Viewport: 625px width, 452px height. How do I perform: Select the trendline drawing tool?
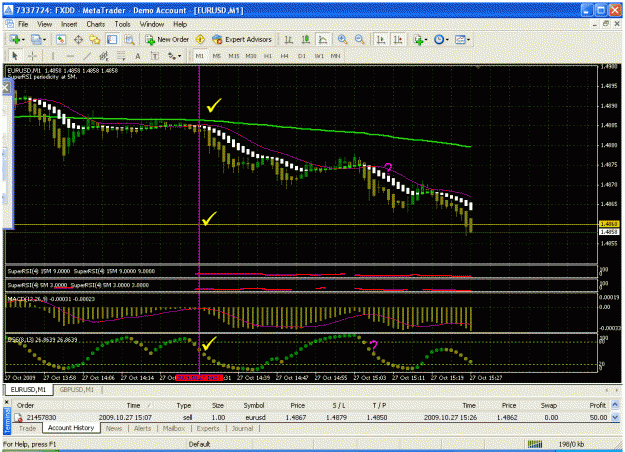(87, 56)
